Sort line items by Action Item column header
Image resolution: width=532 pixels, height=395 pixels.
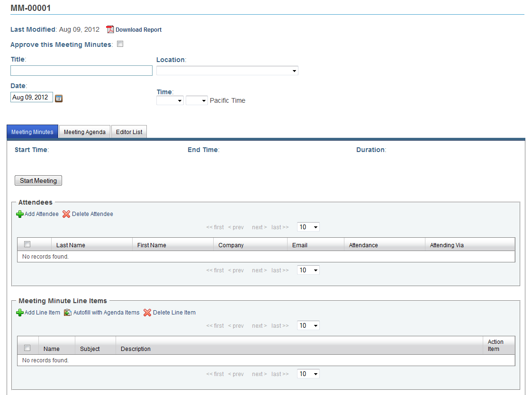pos(499,345)
